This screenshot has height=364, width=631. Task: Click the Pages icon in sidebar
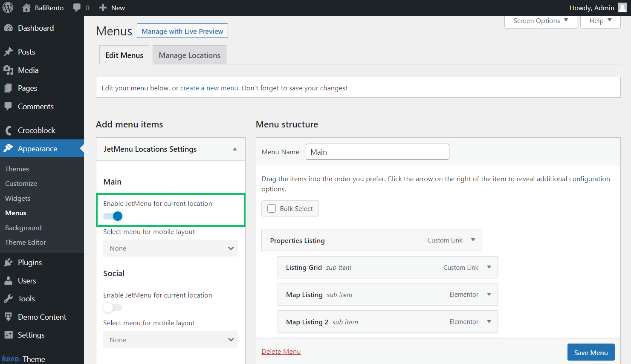click(x=9, y=88)
